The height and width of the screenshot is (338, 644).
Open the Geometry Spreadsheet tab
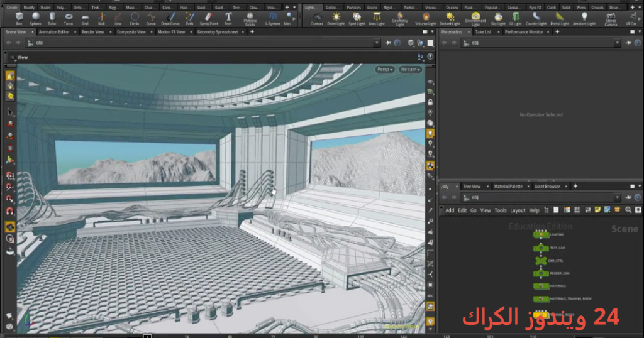pyautogui.click(x=218, y=31)
